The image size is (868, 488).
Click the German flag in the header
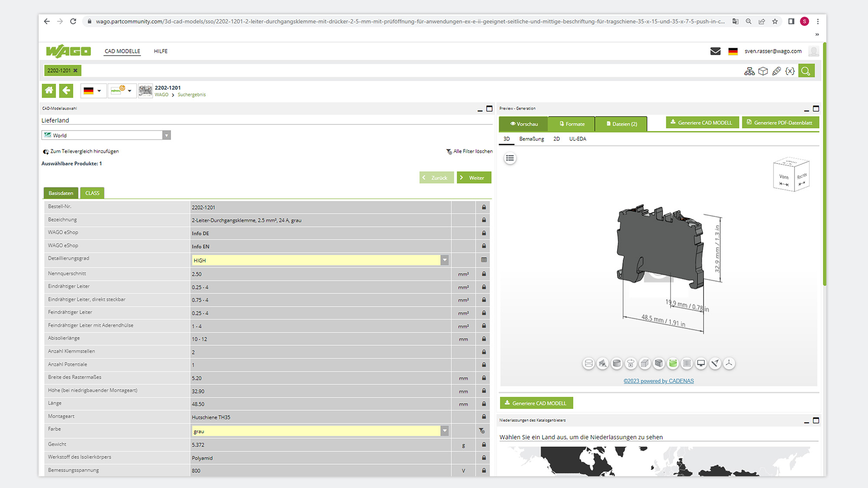tap(733, 51)
